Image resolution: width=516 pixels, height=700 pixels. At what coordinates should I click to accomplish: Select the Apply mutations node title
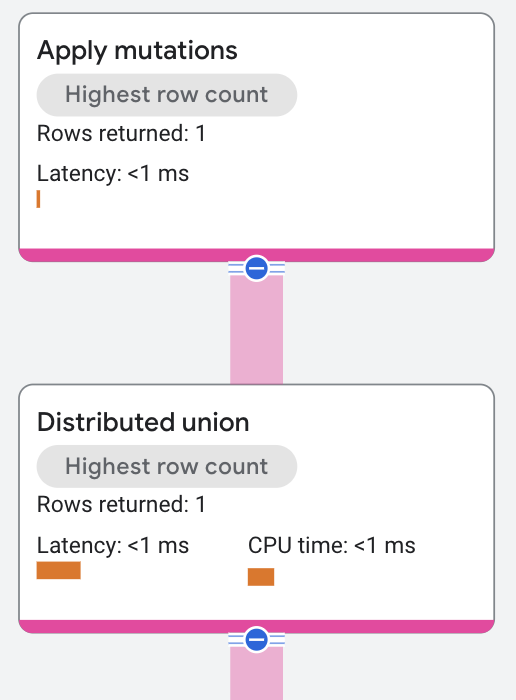click(x=137, y=50)
